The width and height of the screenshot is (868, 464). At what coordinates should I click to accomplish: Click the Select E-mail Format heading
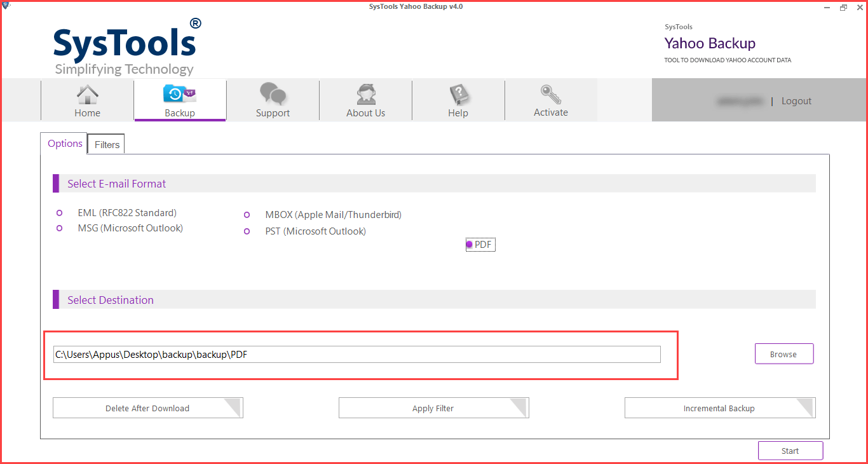117,184
